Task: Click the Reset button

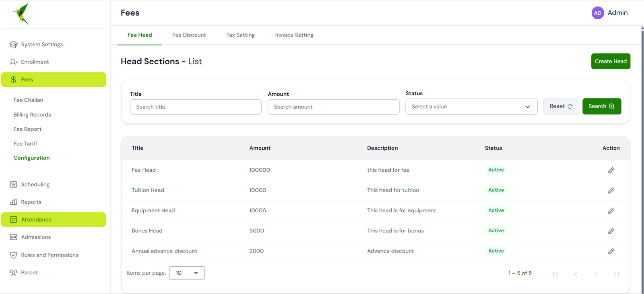Action: [561, 106]
